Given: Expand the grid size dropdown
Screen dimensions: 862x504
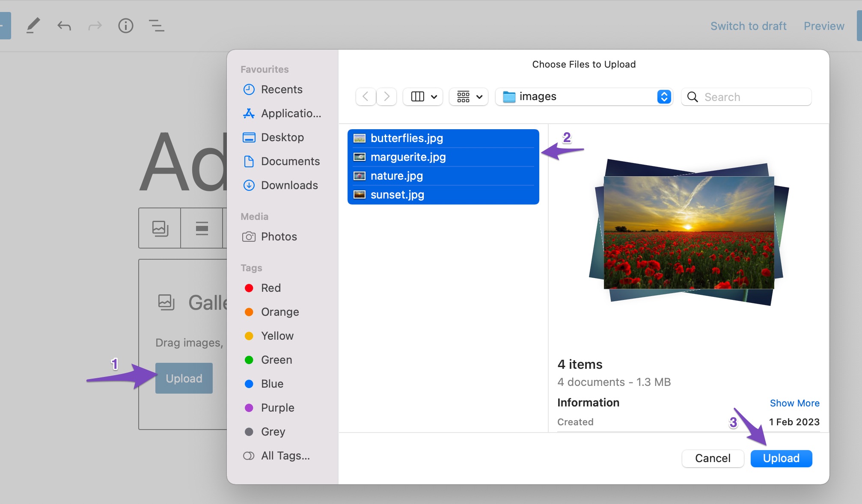Looking at the screenshot, I should [468, 97].
